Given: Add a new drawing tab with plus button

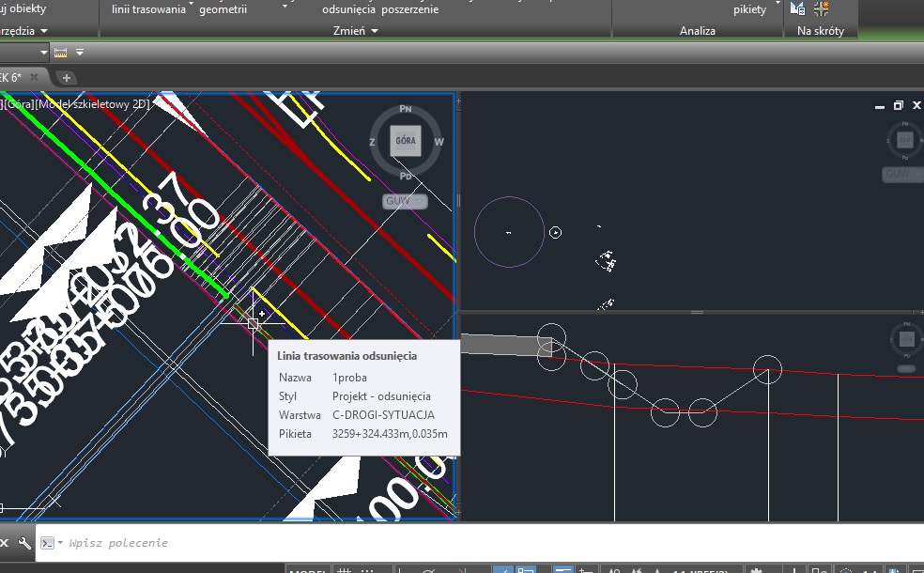Looking at the screenshot, I should [66, 78].
